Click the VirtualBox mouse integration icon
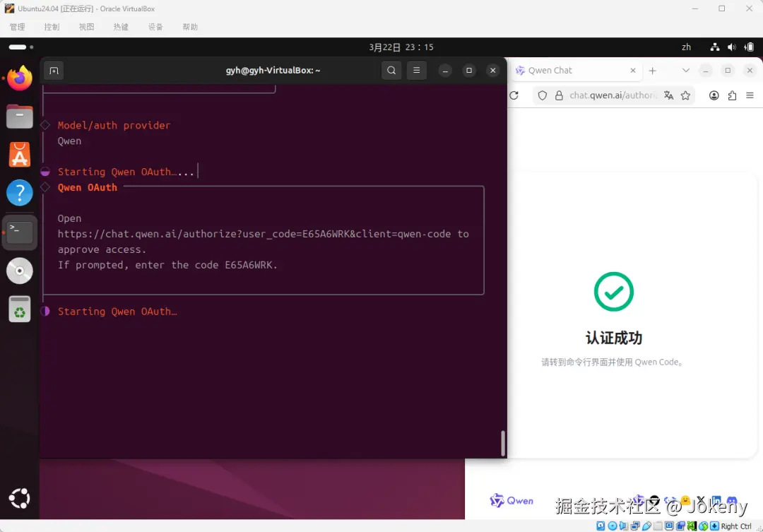 coord(703,526)
